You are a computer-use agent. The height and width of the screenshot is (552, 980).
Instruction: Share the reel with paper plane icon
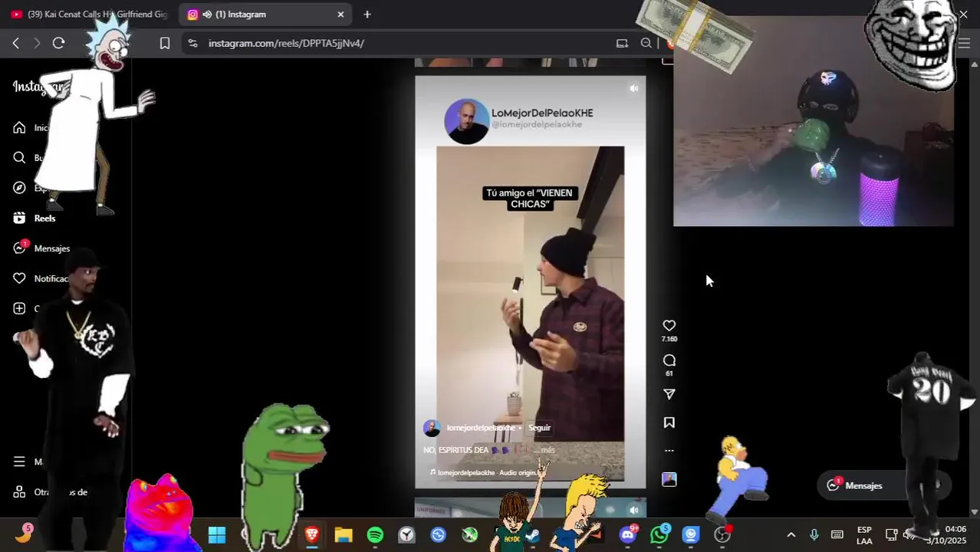point(669,394)
